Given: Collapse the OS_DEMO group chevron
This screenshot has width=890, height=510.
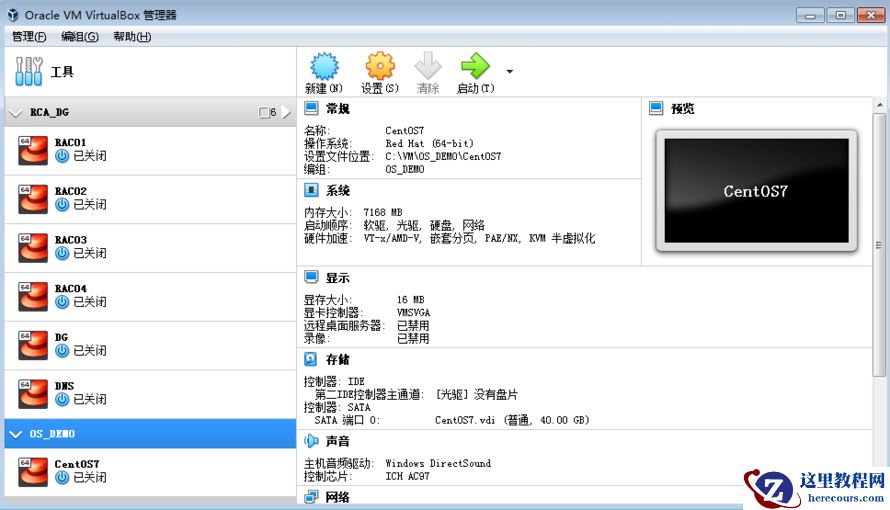Looking at the screenshot, I should [15, 434].
